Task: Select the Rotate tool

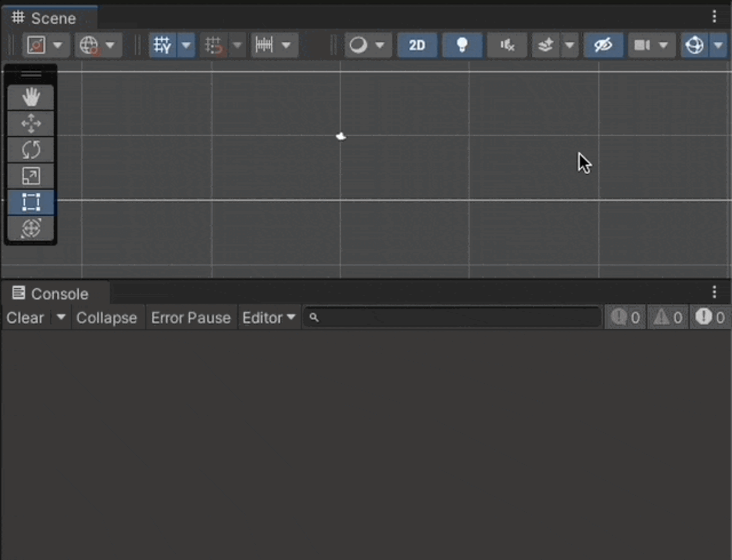Action: (30, 150)
